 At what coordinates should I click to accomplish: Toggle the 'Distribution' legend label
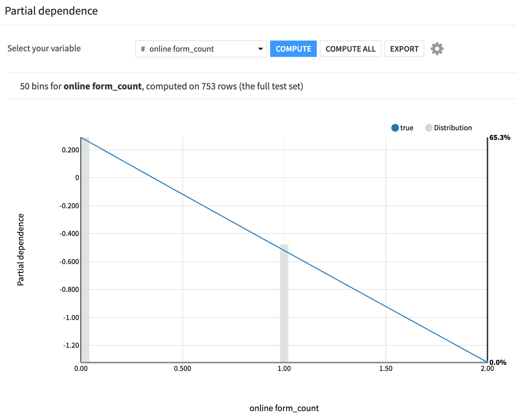click(x=453, y=128)
